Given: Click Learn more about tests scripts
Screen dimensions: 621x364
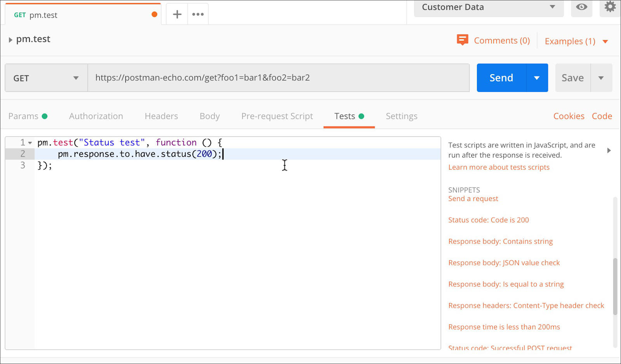Looking at the screenshot, I should (x=499, y=167).
